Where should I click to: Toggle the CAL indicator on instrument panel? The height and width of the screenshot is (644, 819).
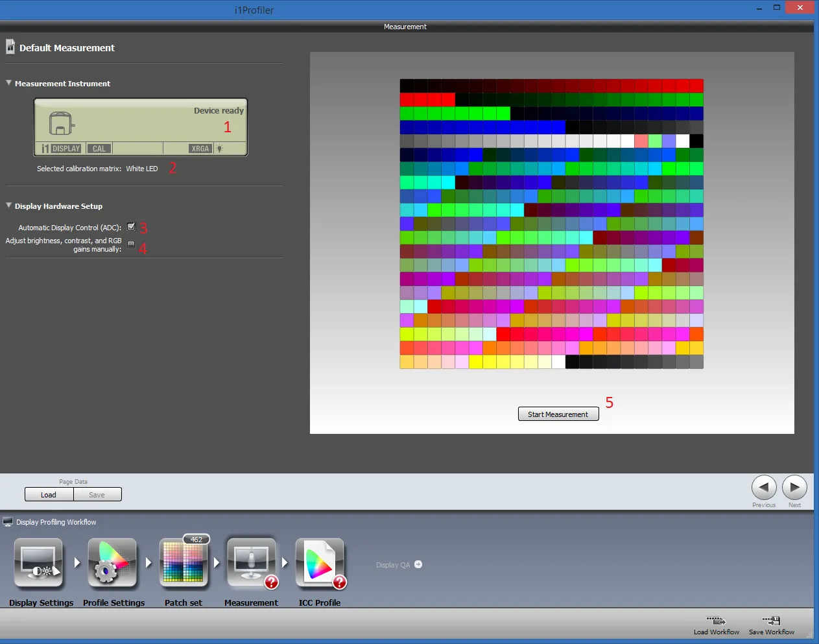point(99,149)
